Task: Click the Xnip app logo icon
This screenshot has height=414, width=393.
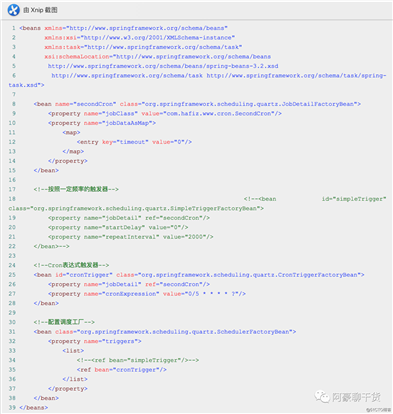Action: 14,10
